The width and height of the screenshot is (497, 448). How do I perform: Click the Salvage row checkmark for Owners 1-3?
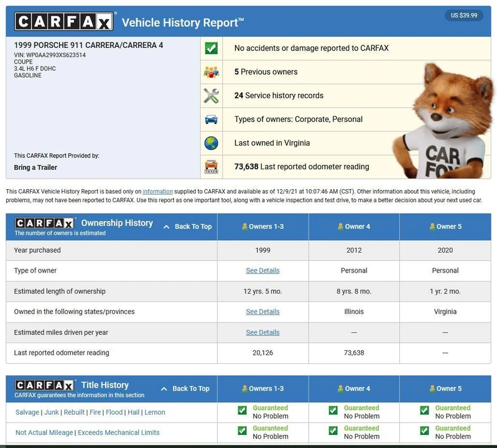coord(242,410)
